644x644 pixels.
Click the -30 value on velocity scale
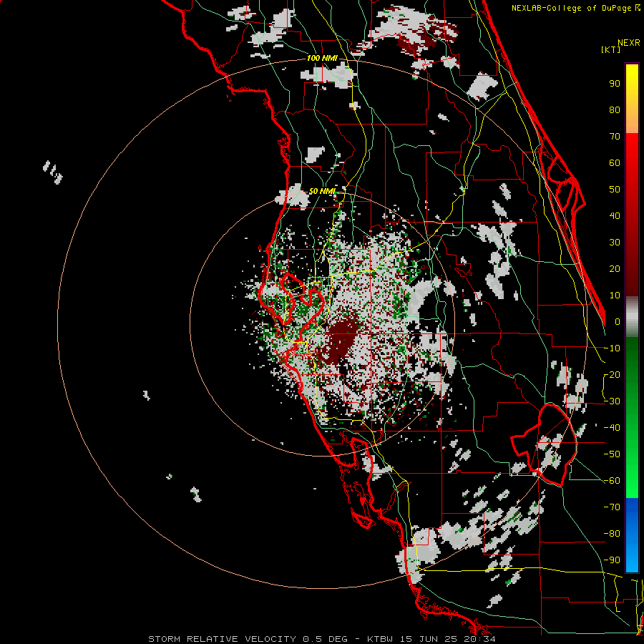pos(612,401)
